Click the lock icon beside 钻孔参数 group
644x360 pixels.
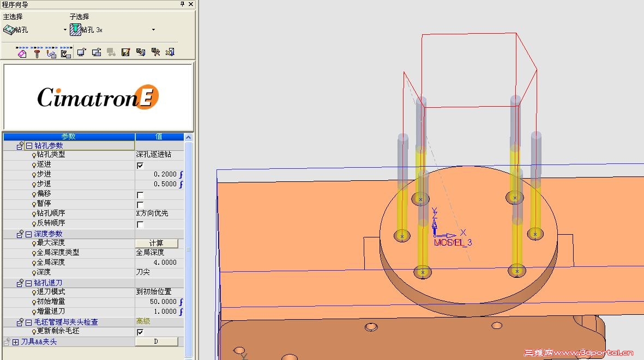pos(20,145)
